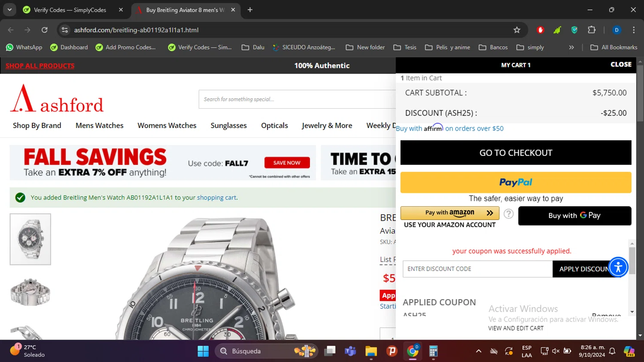Click Buy with G Pay button
The height and width of the screenshot is (362, 644).
[574, 216]
